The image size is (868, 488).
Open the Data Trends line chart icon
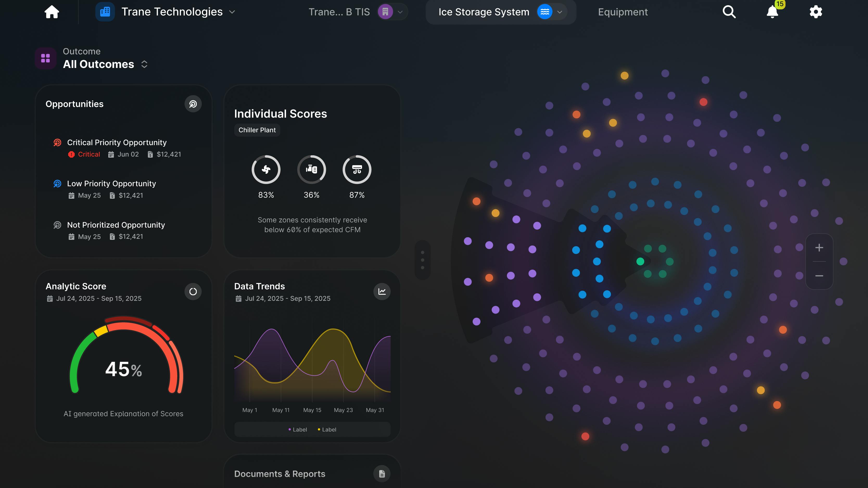click(382, 291)
